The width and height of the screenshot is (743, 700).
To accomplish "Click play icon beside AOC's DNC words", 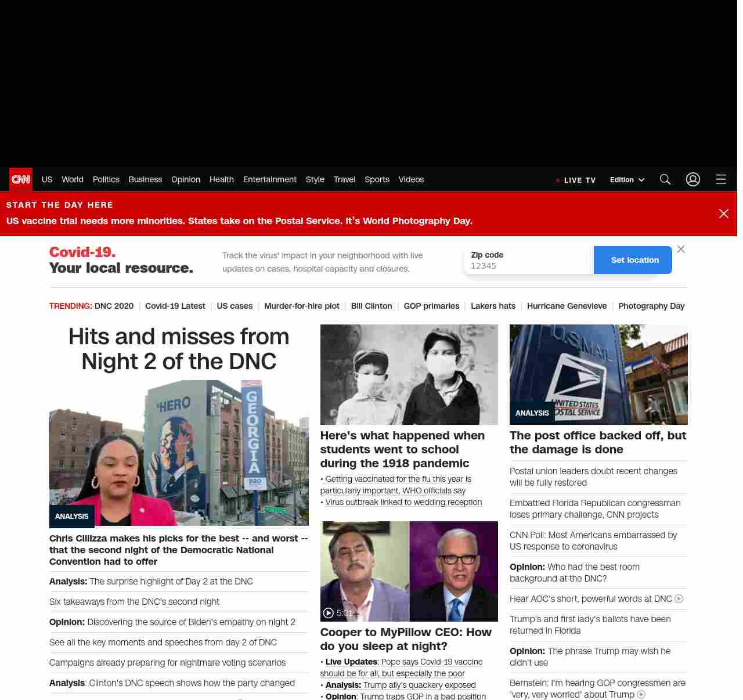I will click(679, 599).
